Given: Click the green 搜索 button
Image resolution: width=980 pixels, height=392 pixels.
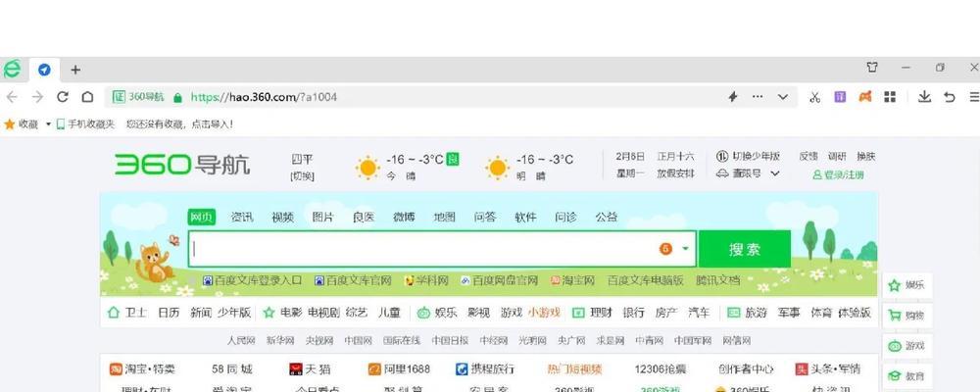Looking at the screenshot, I should [745, 249].
